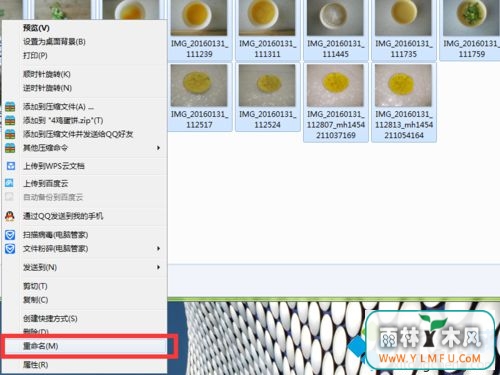Select 顺时针旋转(K)
Viewport: 500px width, 375px height.
click(47, 74)
